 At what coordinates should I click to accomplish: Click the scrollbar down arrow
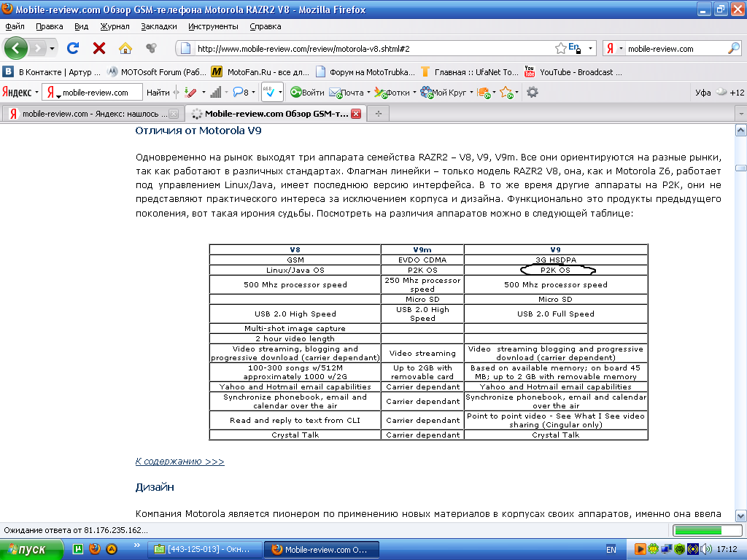tap(741, 516)
